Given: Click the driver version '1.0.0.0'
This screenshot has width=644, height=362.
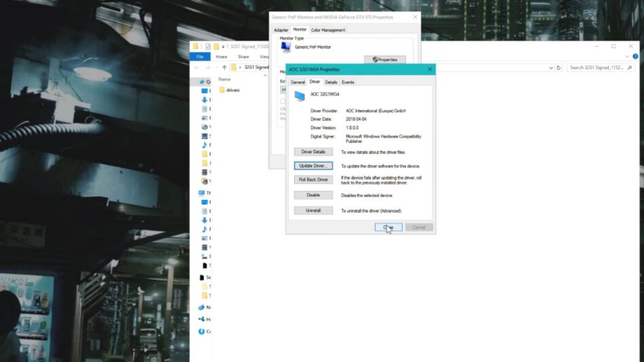Looking at the screenshot, I should click(353, 128).
